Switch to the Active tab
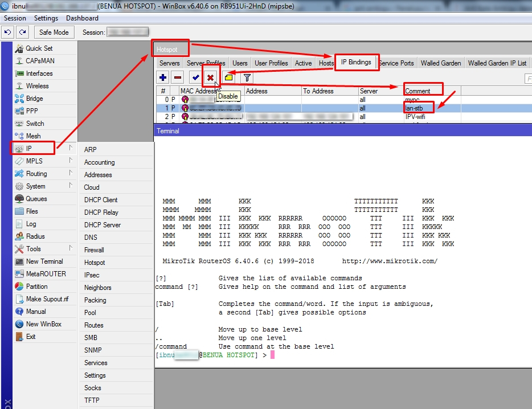Viewport: 532px width, 409px height. (305, 63)
